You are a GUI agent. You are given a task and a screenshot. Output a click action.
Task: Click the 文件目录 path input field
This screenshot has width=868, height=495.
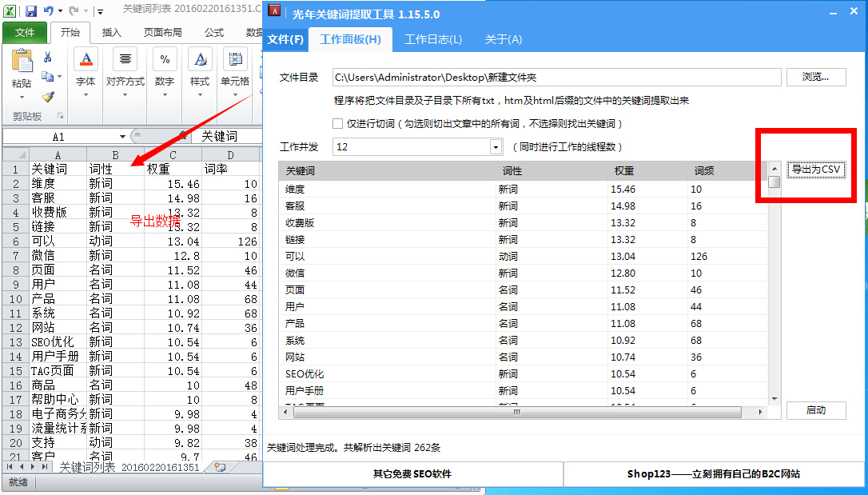556,78
